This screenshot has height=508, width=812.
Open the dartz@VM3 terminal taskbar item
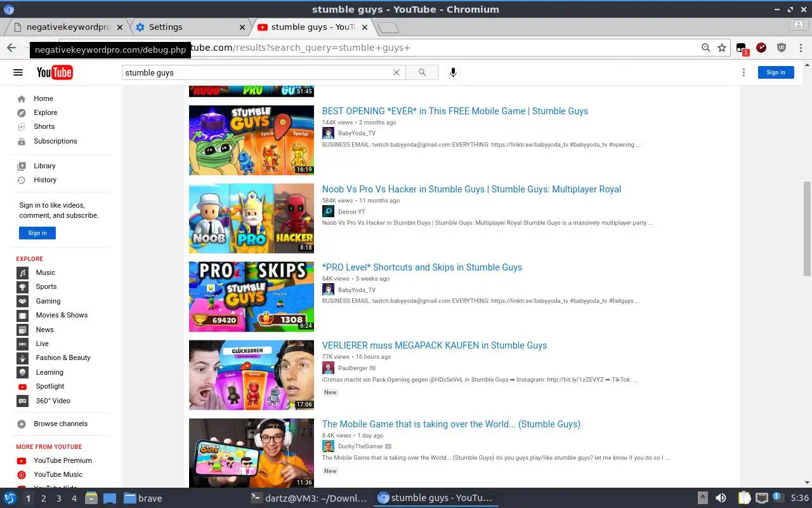pos(309,498)
